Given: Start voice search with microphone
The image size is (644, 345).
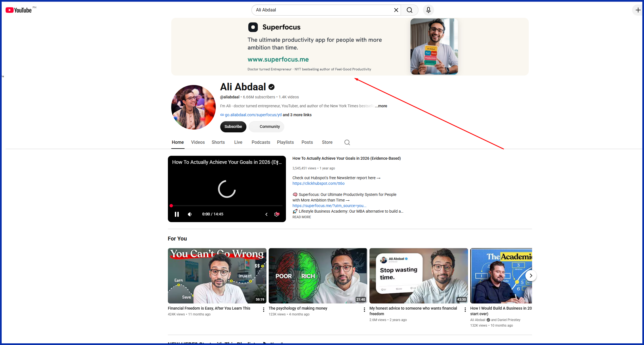Looking at the screenshot, I should [x=428, y=10].
